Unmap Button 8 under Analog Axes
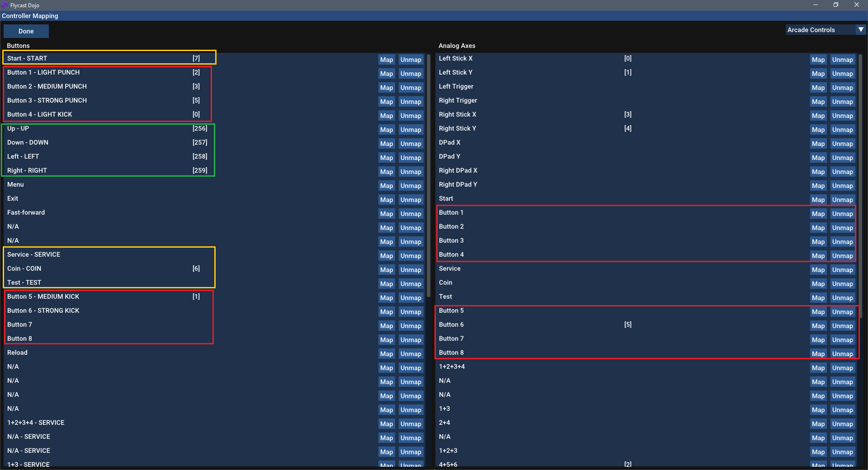The height and width of the screenshot is (470, 868). coord(842,353)
